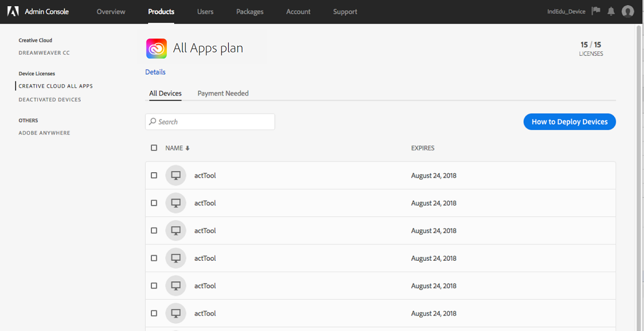Click the Admin Console title
The width and height of the screenshot is (644, 331).
click(47, 12)
